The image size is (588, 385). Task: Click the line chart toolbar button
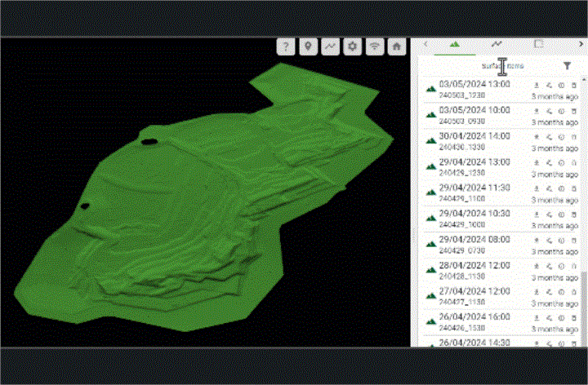(330, 46)
